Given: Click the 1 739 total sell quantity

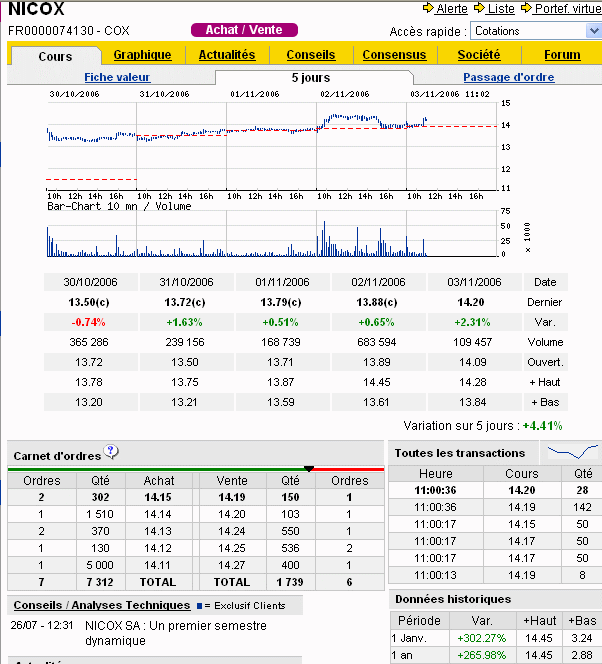Looking at the screenshot, I should tap(290, 582).
